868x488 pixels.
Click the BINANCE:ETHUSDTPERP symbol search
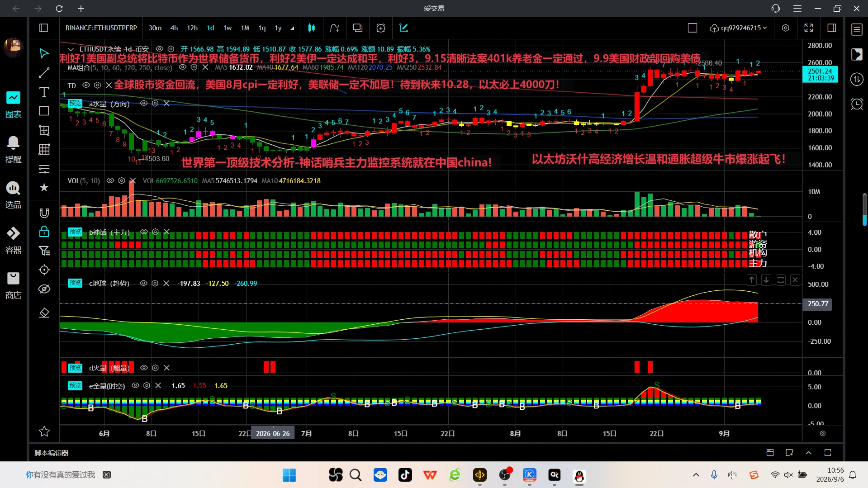(x=101, y=28)
